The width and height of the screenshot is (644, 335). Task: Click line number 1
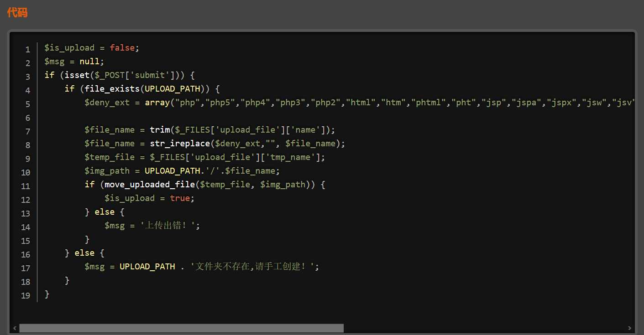(28, 49)
